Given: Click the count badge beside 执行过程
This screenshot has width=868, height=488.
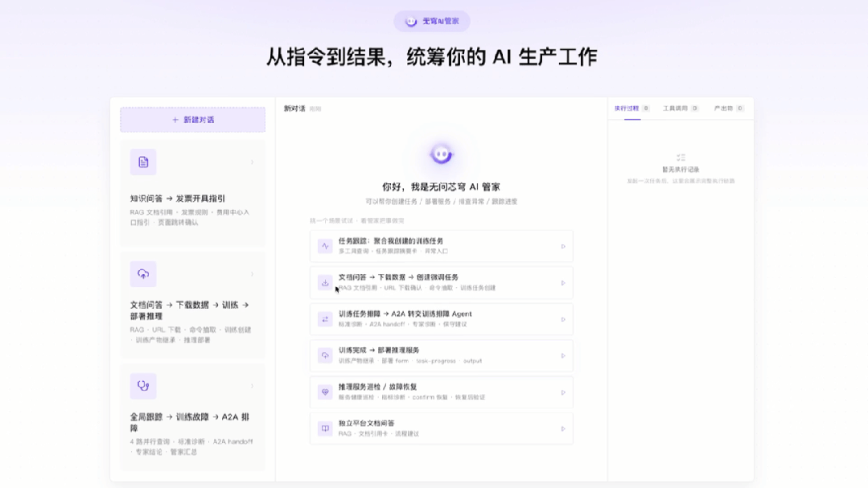Looking at the screenshot, I should 646,109.
